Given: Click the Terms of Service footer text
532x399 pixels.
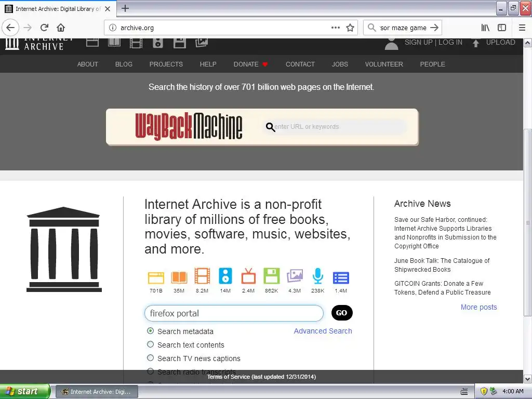Looking at the screenshot, I should click(x=262, y=377).
